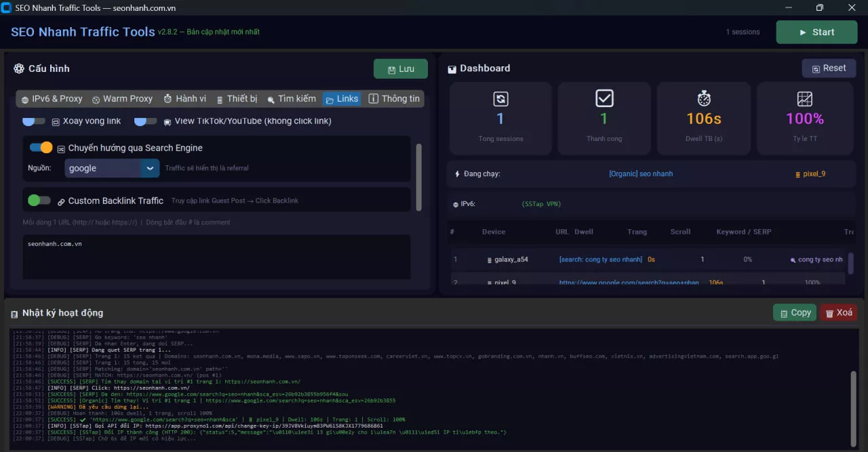Click the device icon next to galaxy_a54
This screenshot has width=868, height=452.
(x=489, y=260)
